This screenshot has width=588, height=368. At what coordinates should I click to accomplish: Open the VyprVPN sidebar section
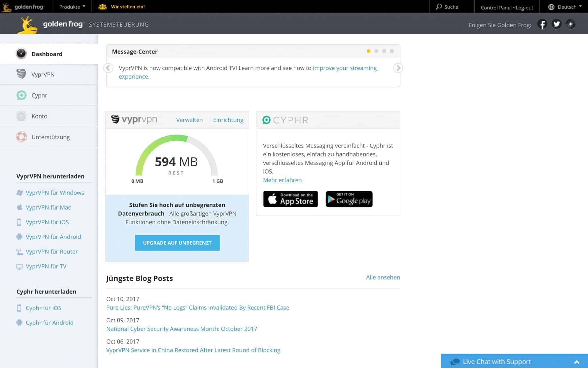point(49,74)
